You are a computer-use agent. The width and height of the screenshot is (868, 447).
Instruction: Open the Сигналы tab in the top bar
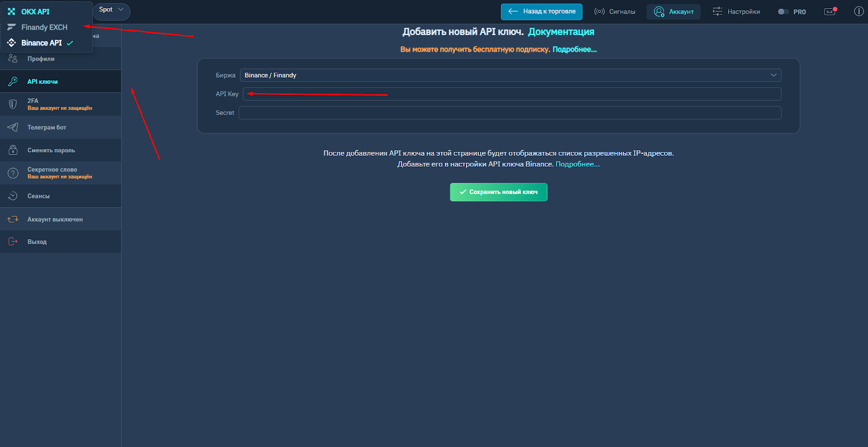tap(615, 11)
